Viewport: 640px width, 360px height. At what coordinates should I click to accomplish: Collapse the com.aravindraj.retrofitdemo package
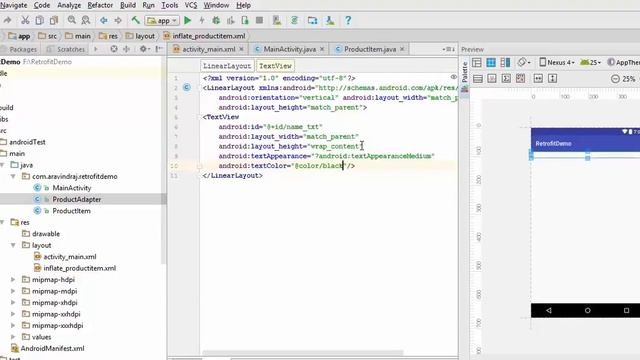(x=13, y=176)
